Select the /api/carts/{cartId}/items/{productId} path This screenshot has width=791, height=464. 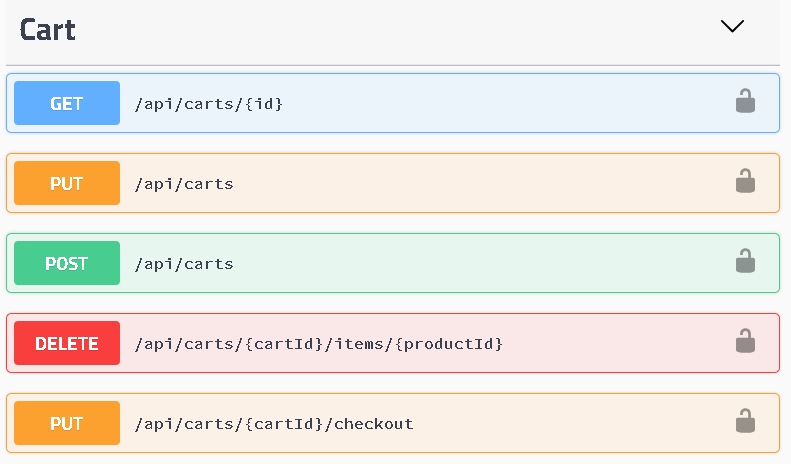click(318, 343)
